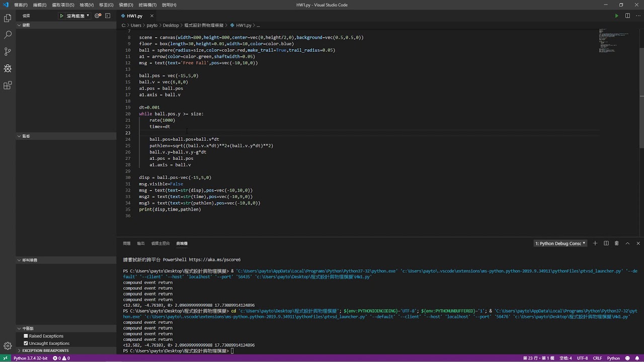Open the Debug Console icon in debug header
The height and width of the screenshot is (362, 644).
(108, 16)
